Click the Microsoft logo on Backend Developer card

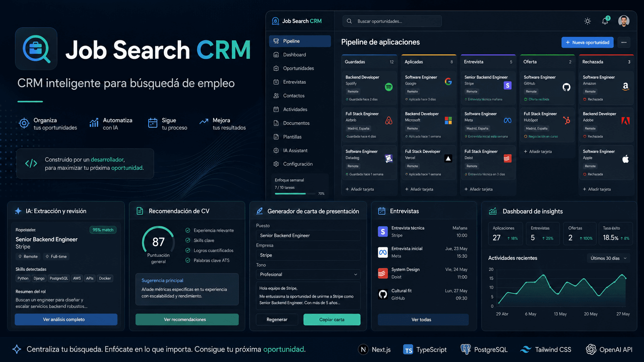448,121
